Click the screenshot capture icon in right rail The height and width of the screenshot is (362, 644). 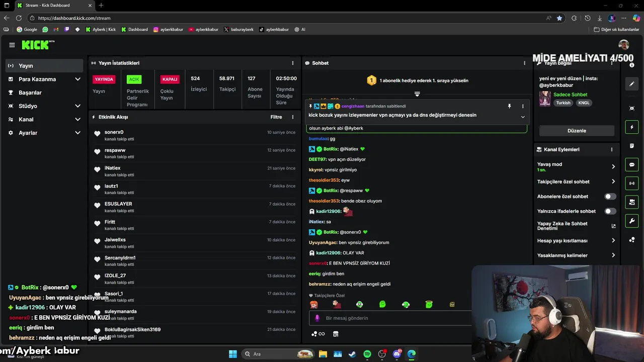pyautogui.click(x=632, y=108)
